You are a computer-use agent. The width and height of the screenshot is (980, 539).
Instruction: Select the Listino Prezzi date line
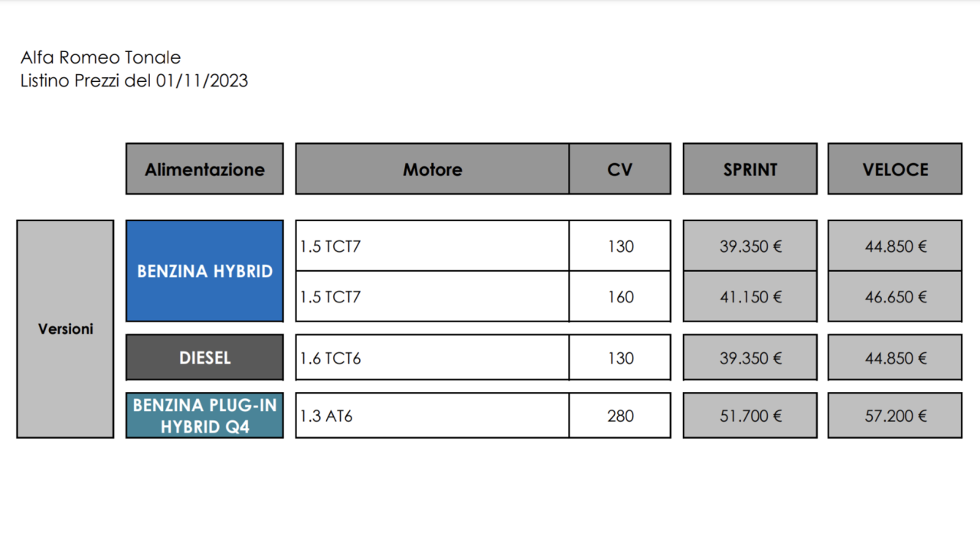pyautogui.click(x=134, y=81)
